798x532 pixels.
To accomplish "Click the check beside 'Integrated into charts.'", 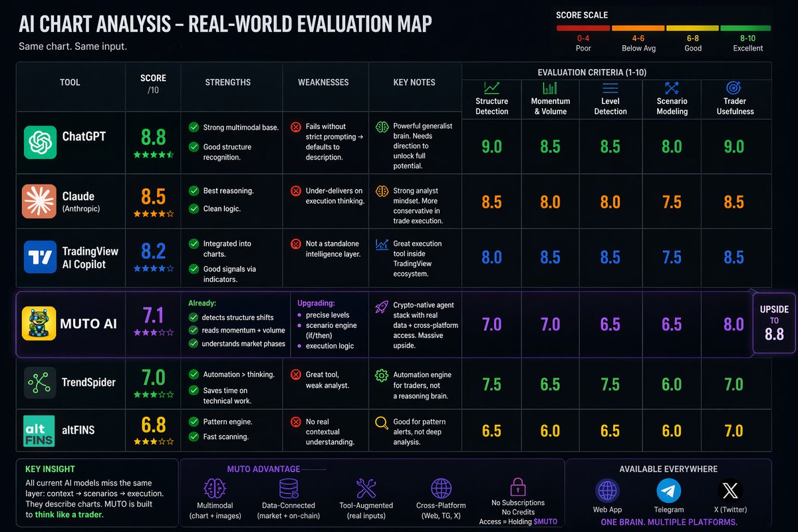I will click(x=194, y=244).
